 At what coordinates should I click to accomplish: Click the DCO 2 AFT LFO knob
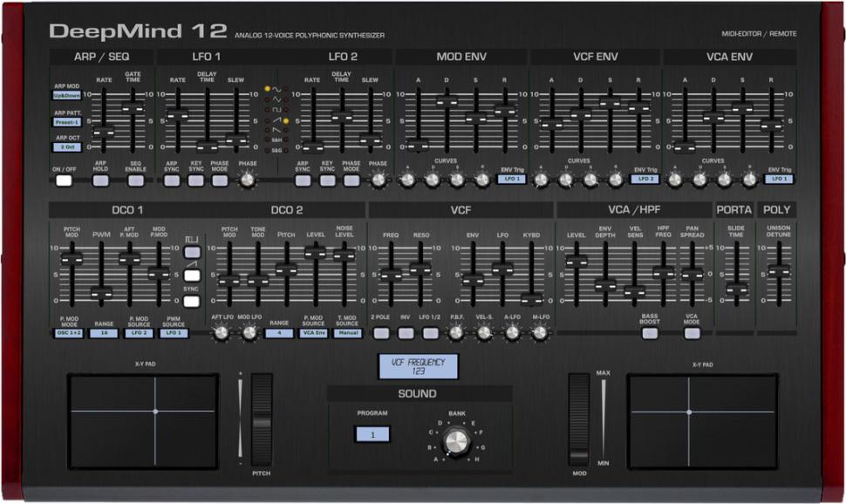pyautogui.click(x=222, y=332)
